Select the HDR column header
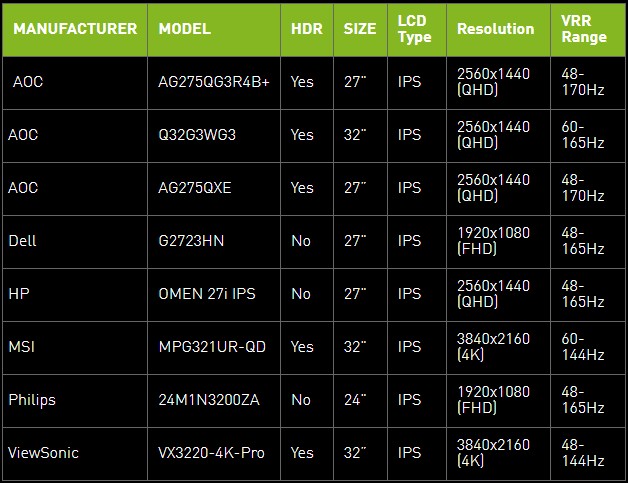This screenshot has width=628, height=483. pyautogui.click(x=306, y=29)
